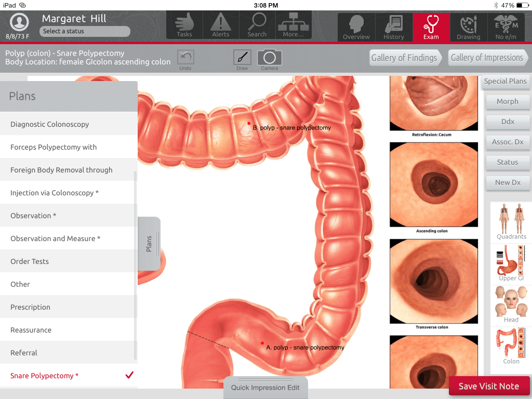532x399 pixels.
Task: Tap the Ddx button
Action: [508, 122]
